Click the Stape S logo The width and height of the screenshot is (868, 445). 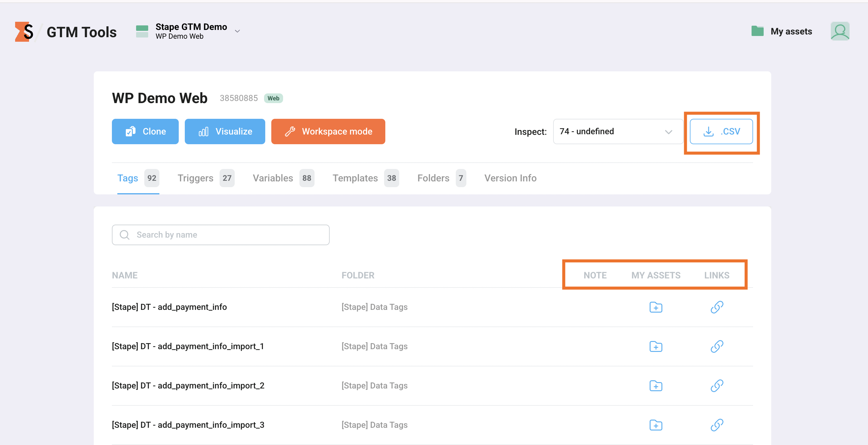24,32
